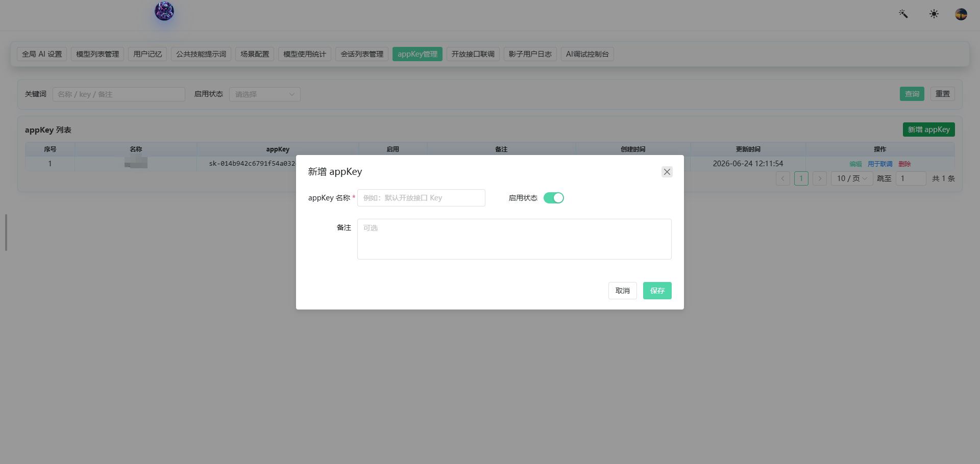
Task: Switch to 全局 AI 设置 tab
Action: pos(42,54)
